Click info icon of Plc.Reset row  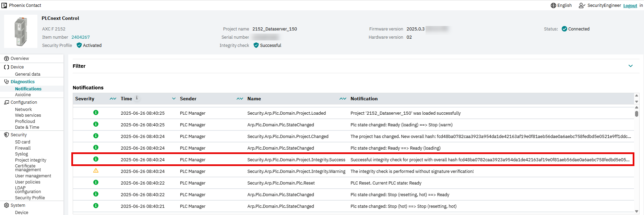(96, 182)
